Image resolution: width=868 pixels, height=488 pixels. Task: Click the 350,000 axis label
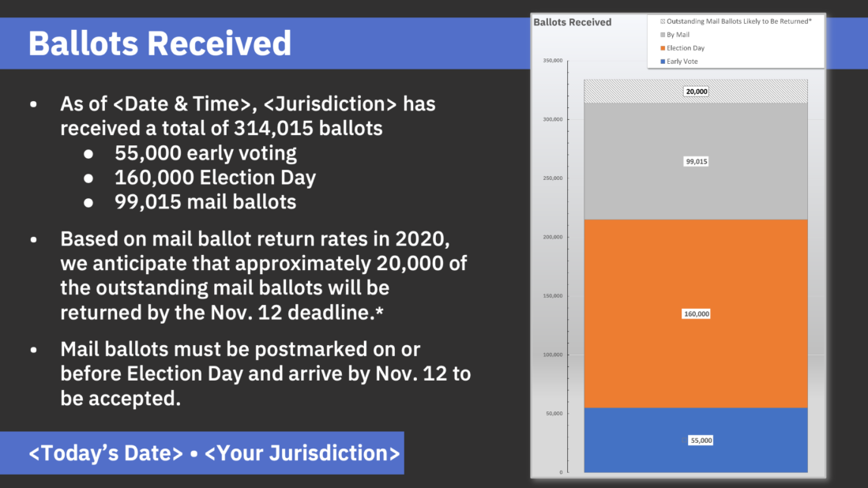[x=552, y=61]
